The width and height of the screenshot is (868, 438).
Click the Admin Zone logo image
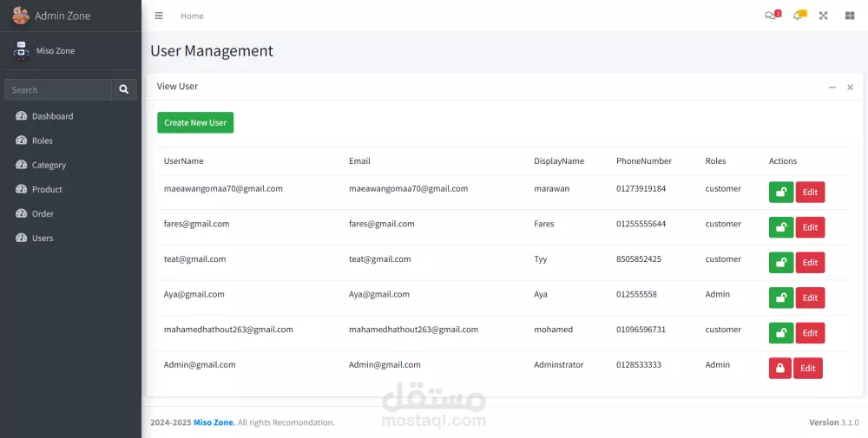click(21, 16)
